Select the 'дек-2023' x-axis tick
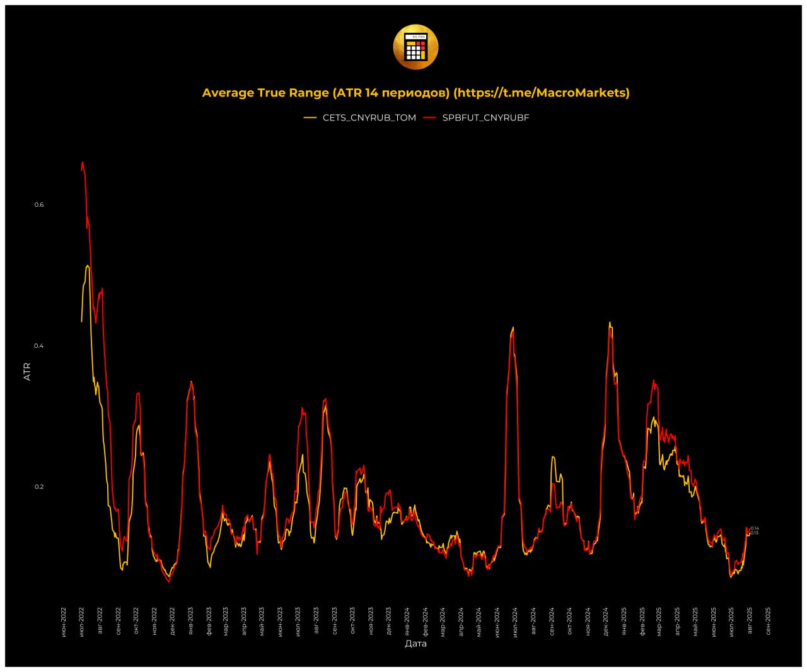The height and width of the screenshot is (672, 807). pyautogui.click(x=388, y=620)
